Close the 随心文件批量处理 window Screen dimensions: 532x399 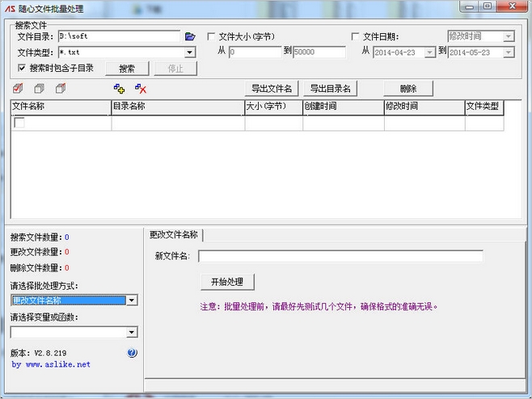point(513,6)
